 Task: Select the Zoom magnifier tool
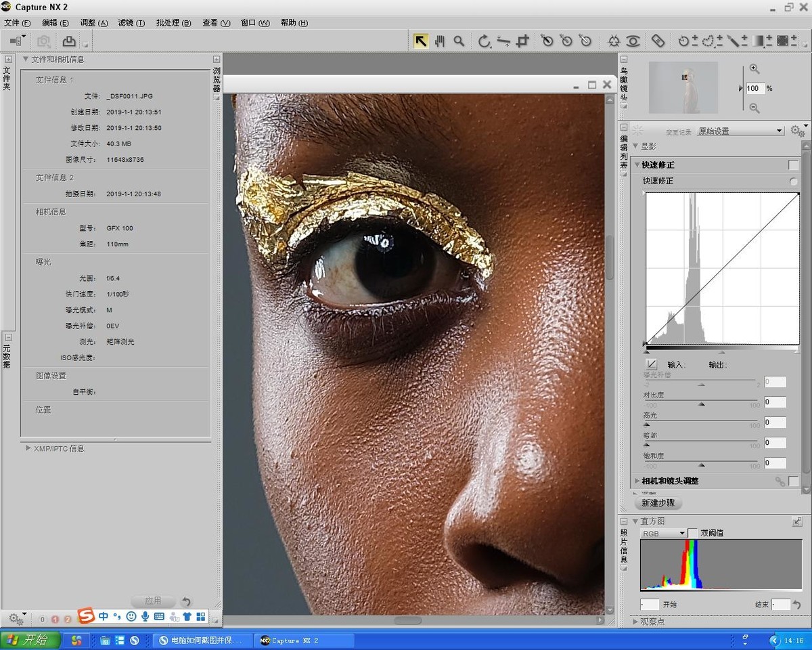tap(459, 41)
